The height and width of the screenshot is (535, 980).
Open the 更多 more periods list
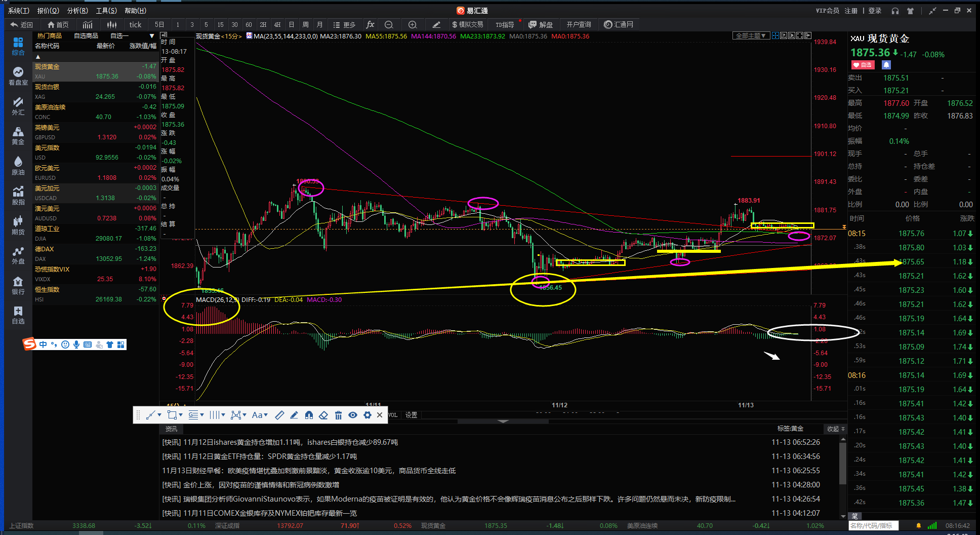pyautogui.click(x=344, y=24)
